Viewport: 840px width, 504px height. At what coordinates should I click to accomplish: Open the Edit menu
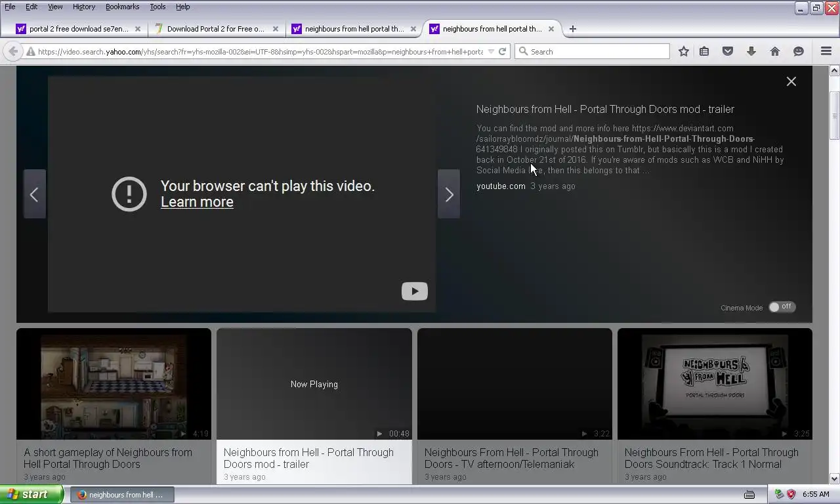click(x=31, y=7)
